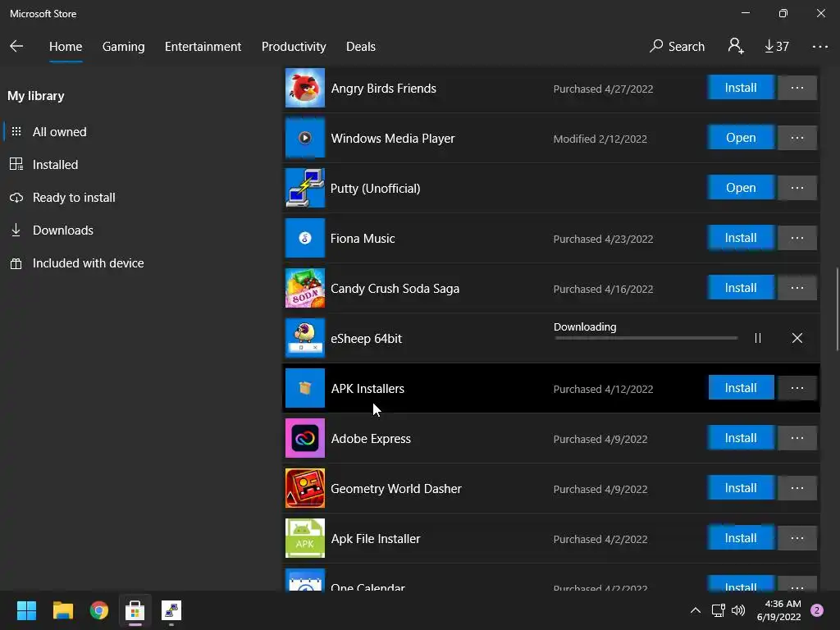Click the Putty (Unofficial) app icon
The width and height of the screenshot is (840, 630).
point(305,188)
